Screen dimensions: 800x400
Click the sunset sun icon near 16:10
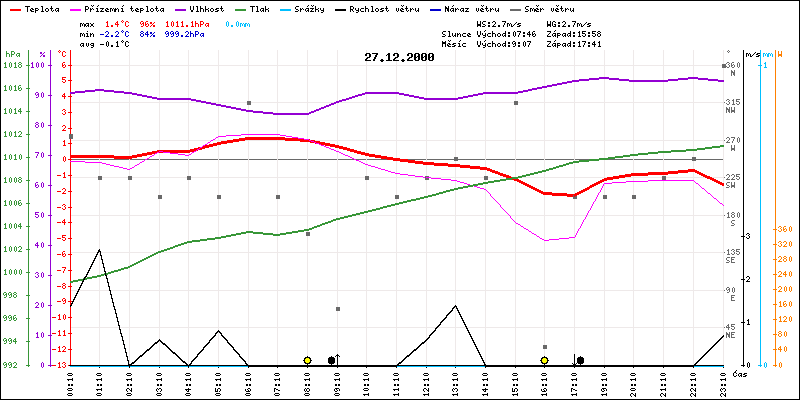click(544, 360)
